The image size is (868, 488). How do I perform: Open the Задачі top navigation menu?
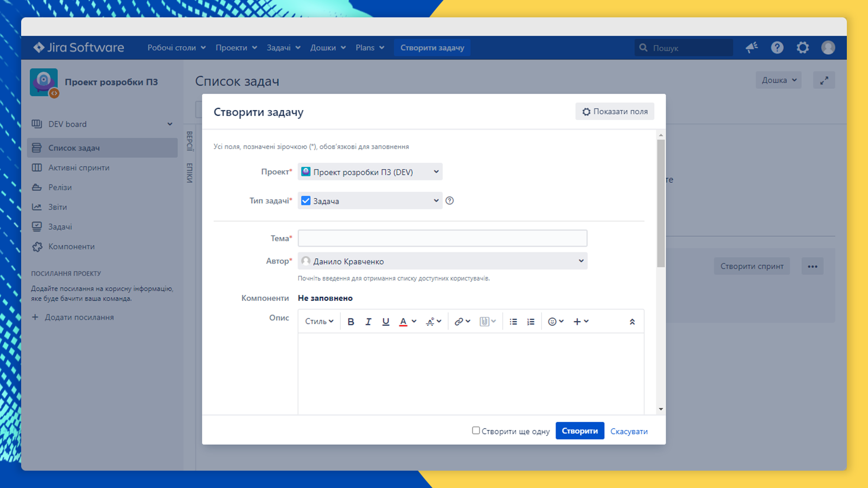coord(283,48)
